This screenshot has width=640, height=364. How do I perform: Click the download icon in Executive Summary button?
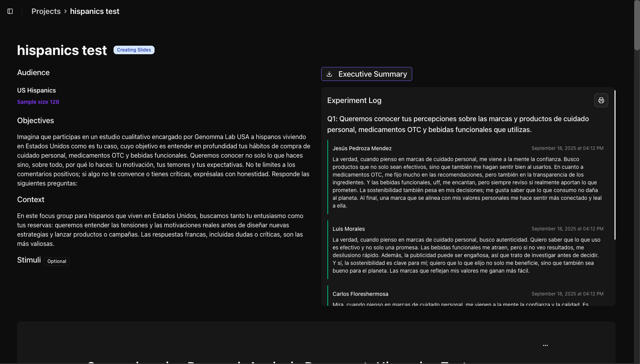tap(329, 74)
